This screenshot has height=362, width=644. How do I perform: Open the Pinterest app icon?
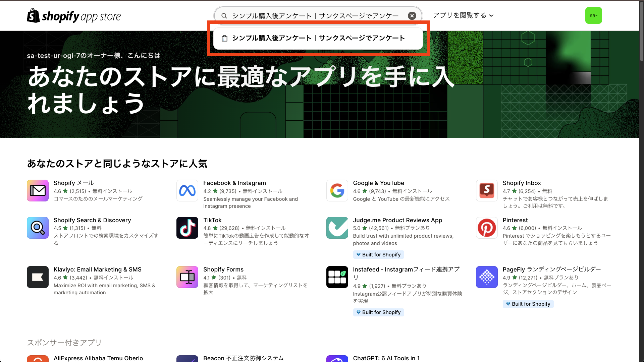click(486, 228)
